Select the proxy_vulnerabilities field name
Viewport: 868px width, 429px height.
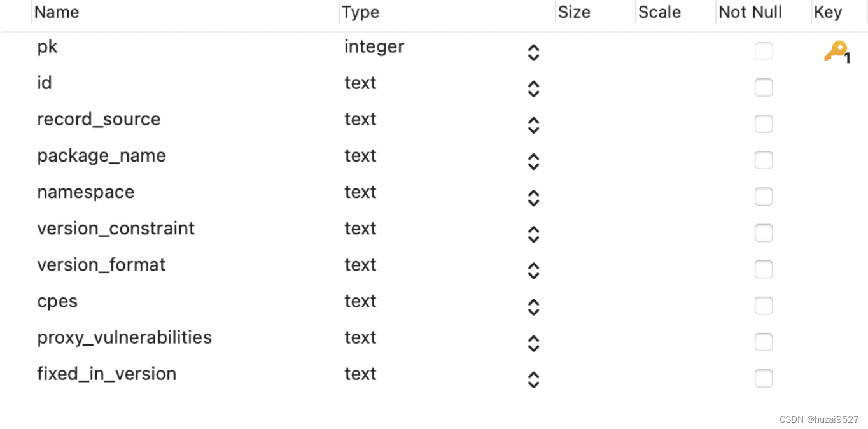click(124, 337)
